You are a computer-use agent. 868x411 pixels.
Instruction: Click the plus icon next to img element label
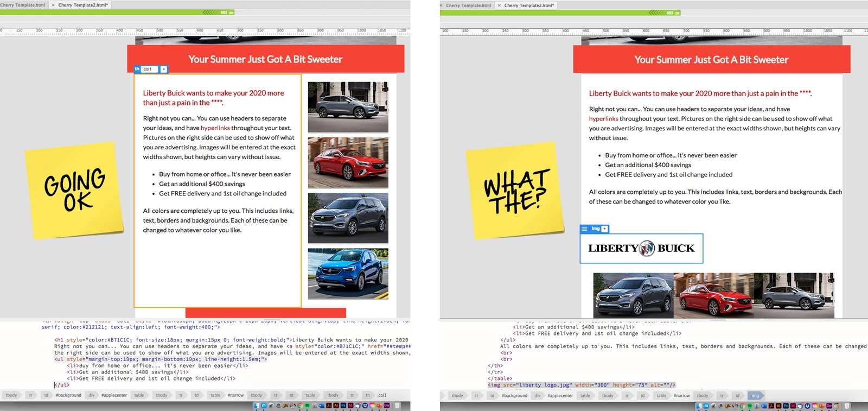605,229
